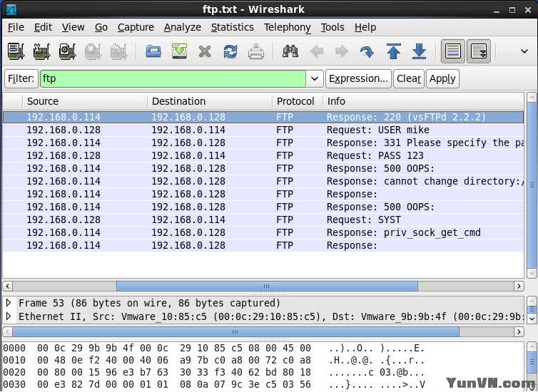Open the Tools menu
This screenshot has width=538, height=392.
pyautogui.click(x=333, y=27)
